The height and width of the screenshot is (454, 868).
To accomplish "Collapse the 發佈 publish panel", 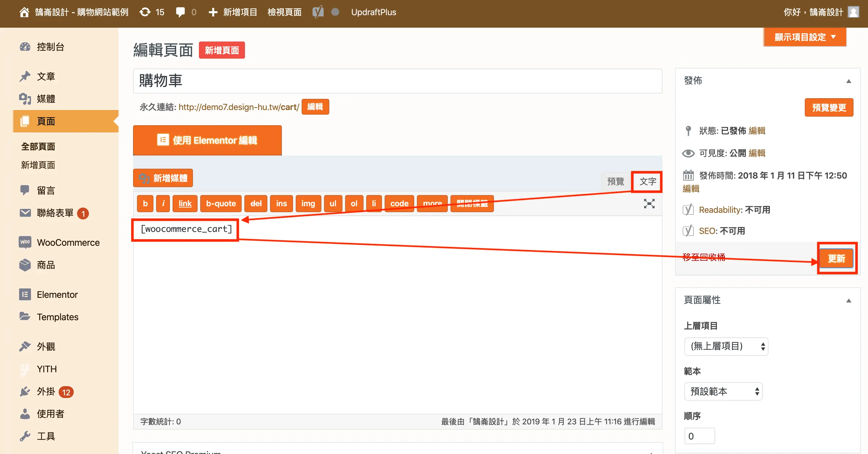I will pos(849,81).
